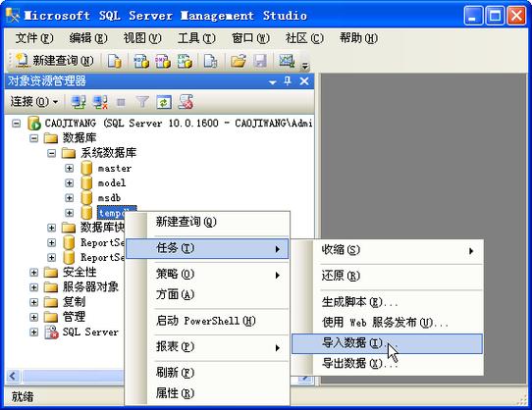The image size is (532, 410).
Task: Click the Stop icon in Object Explorer
Action: [x=121, y=102]
